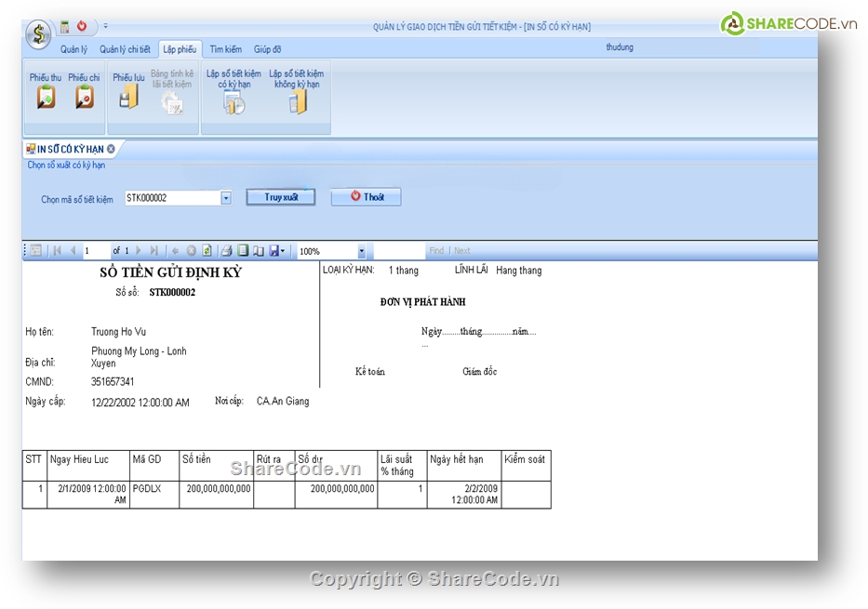
Task: Select the Lập phiếu ribbon tab
Action: [180, 49]
